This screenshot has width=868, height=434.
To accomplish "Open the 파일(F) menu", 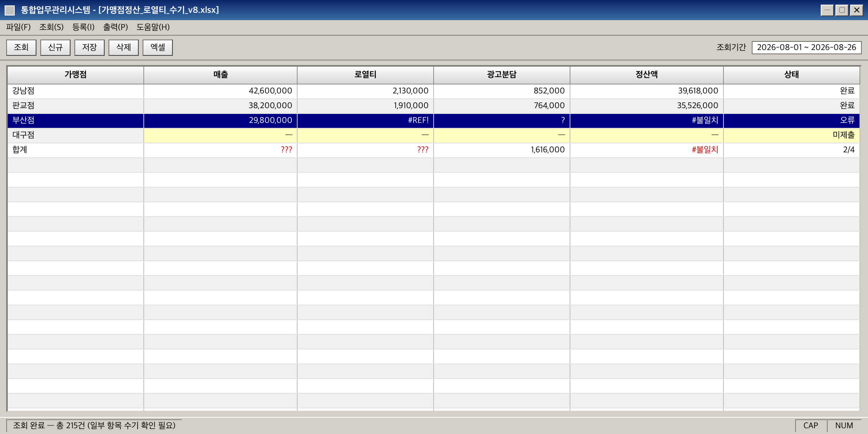I will click(18, 27).
